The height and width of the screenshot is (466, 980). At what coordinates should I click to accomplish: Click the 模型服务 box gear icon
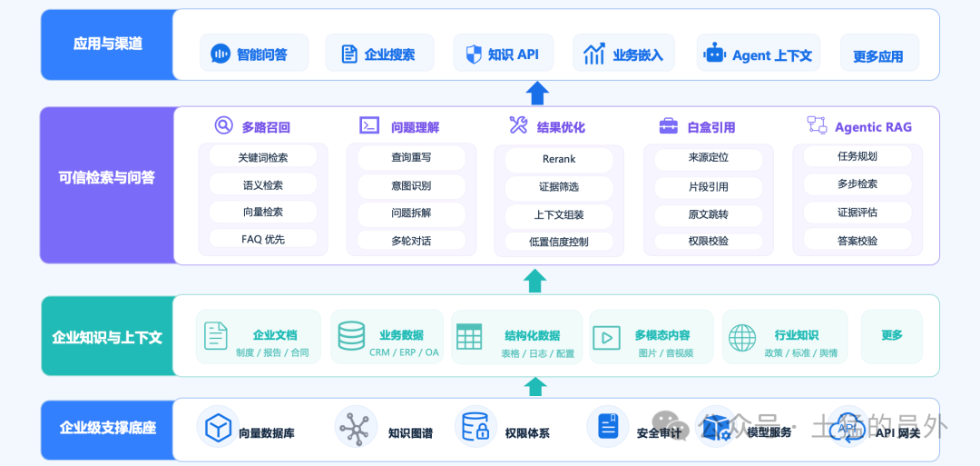[x=716, y=427]
